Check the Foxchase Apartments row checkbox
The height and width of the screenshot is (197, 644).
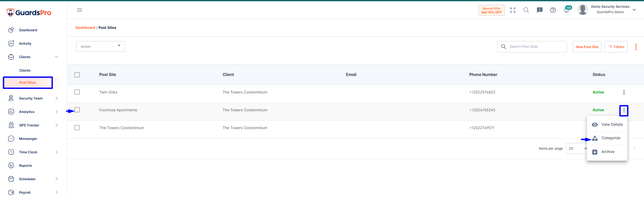click(77, 110)
